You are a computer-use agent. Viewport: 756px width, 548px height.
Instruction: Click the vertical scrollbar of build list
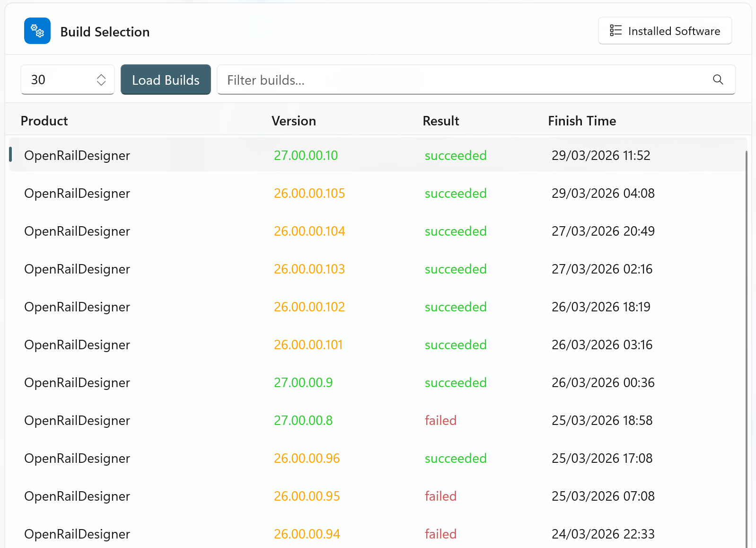[x=747, y=331]
